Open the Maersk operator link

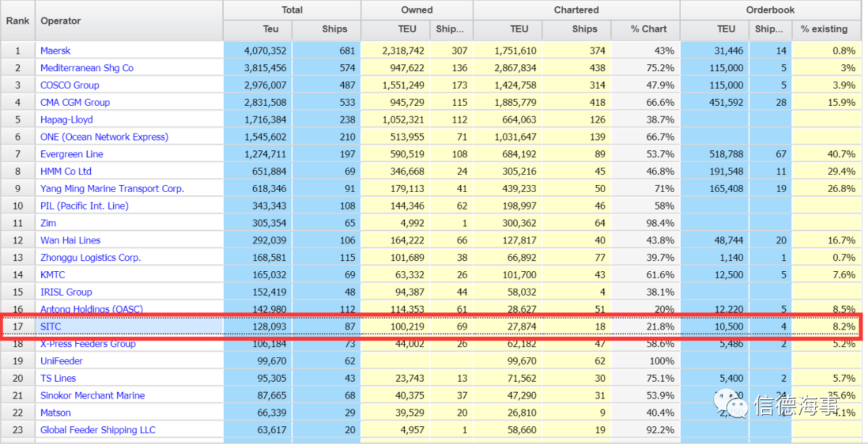[56, 51]
